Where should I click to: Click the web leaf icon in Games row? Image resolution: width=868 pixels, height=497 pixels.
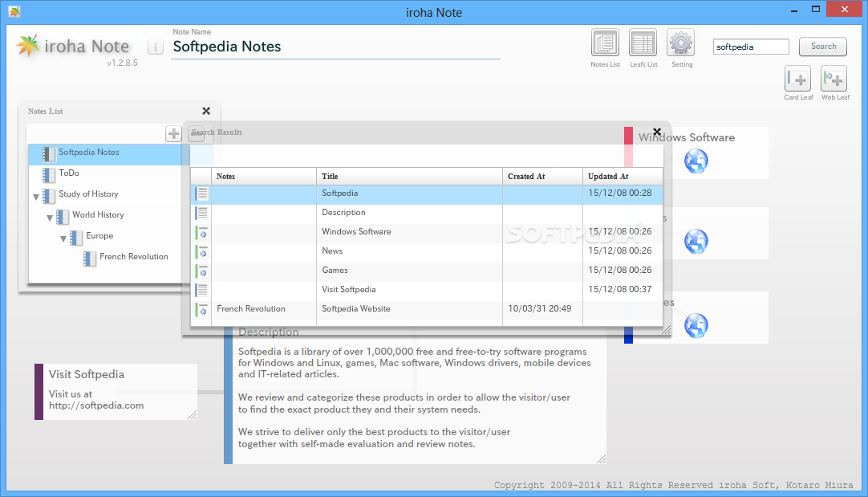pyautogui.click(x=201, y=271)
